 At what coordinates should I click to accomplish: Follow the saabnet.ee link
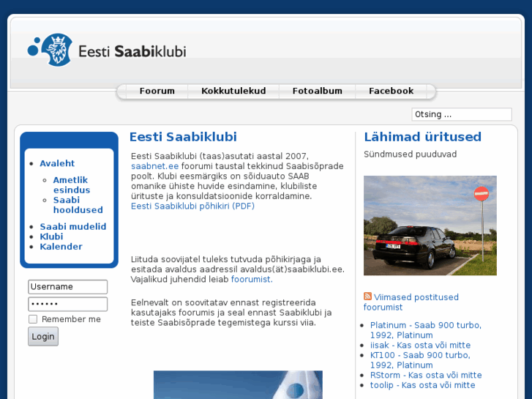tap(154, 166)
